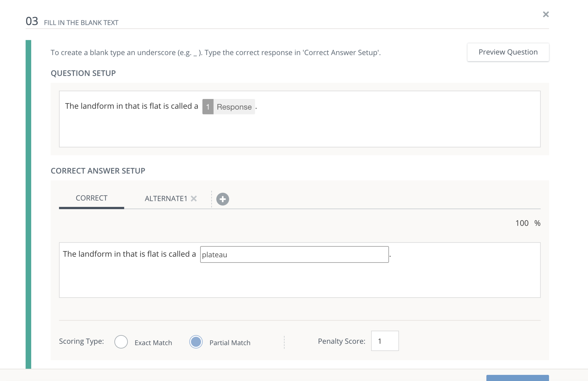Select the Partial Match radio button
The width and height of the screenshot is (588, 381).
tap(196, 342)
